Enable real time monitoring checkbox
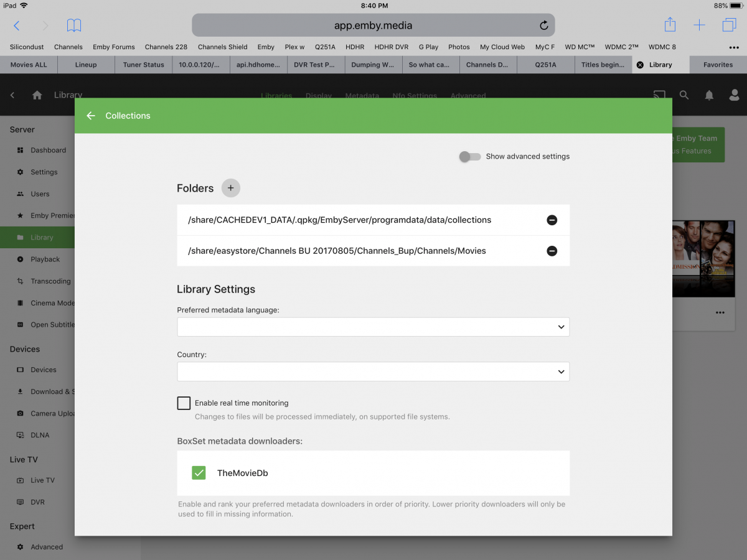The width and height of the screenshot is (747, 560). point(184,403)
